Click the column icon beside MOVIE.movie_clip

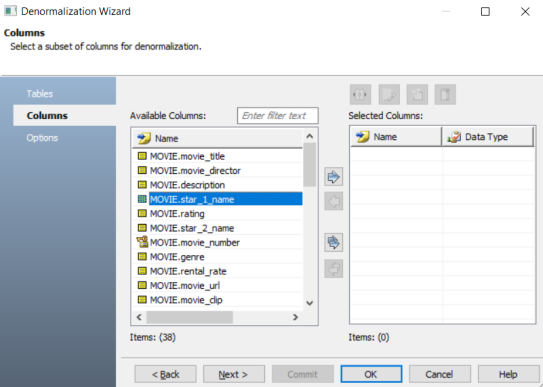(x=142, y=299)
